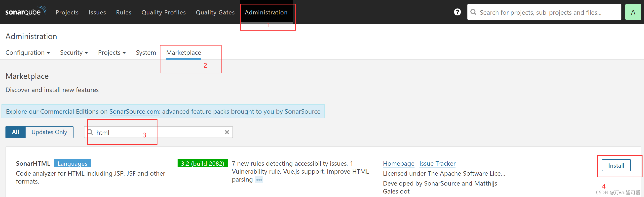The height and width of the screenshot is (197, 644).
Task: Clear the html search with the X icon
Action: 227,132
